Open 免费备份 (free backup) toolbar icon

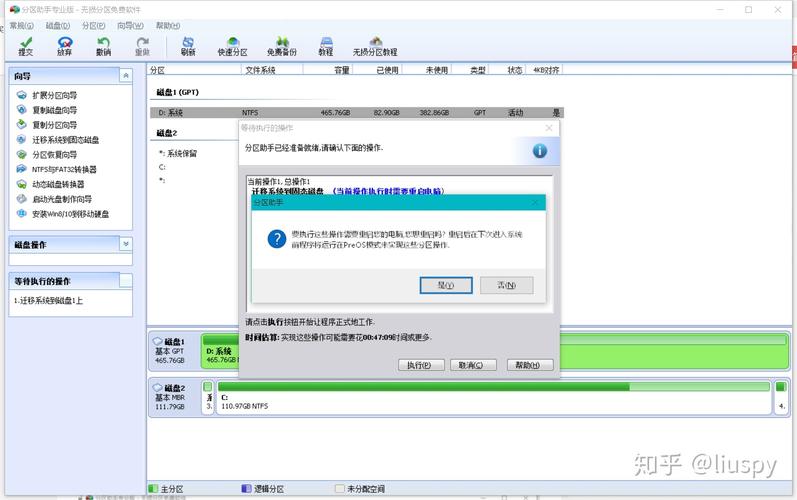coord(282,46)
